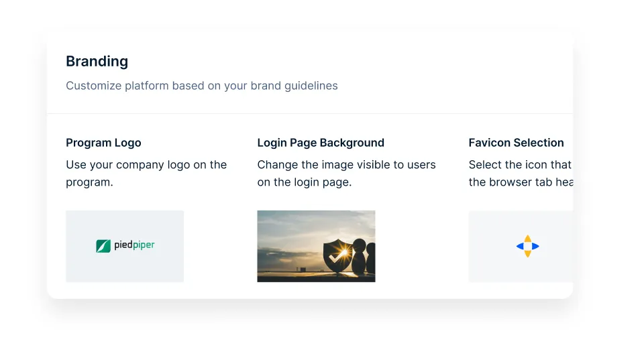Select the Favicon Selection preview tile
Viewport: 644px width, 362px height.
pyautogui.click(x=521, y=246)
